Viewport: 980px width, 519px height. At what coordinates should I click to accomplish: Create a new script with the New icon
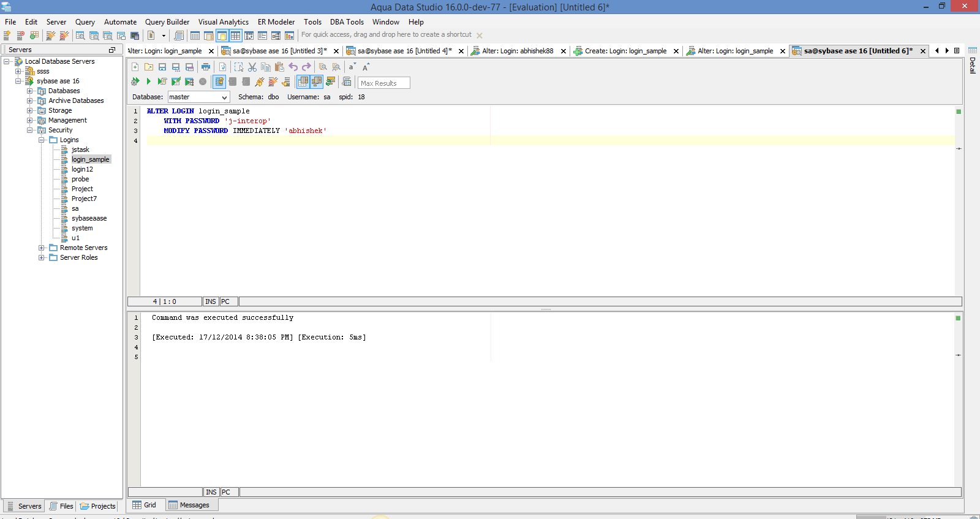click(135, 67)
